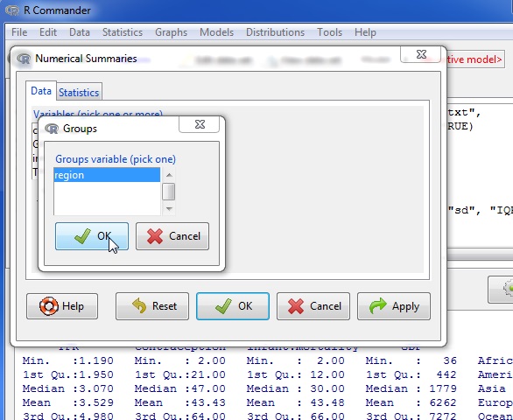Viewport: 513px width, 420px height.
Task: Close the Numerical Summaries dialog window
Action: click(421, 54)
